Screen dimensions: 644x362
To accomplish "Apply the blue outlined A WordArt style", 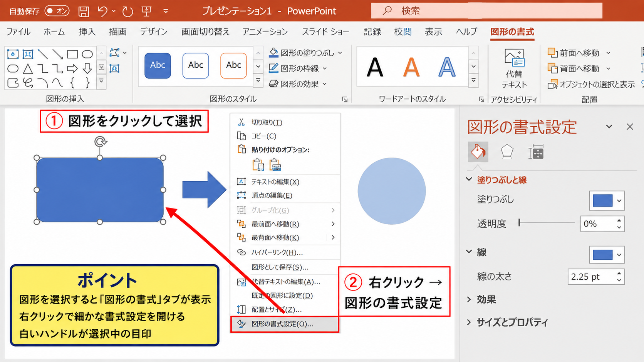I will [447, 67].
